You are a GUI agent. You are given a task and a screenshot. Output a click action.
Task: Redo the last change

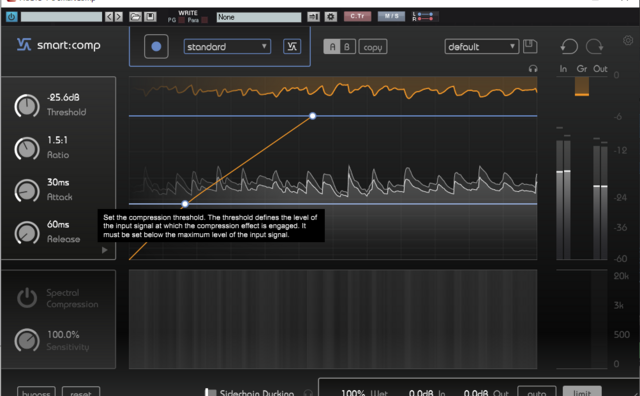click(x=594, y=47)
